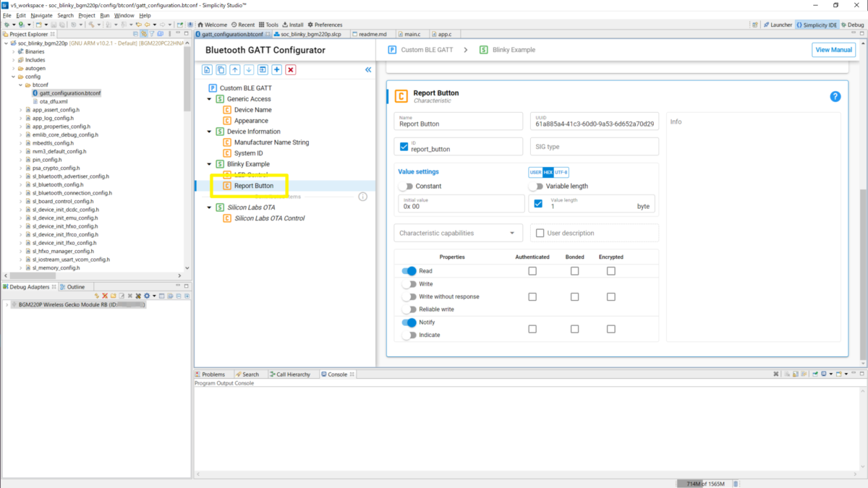
Task: Click the duplicate icon in GATT toolbar
Action: tap(221, 69)
